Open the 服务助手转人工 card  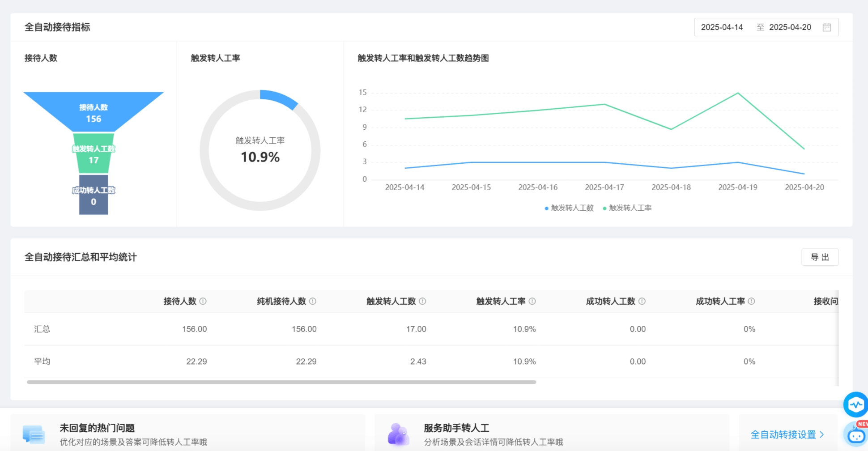pyautogui.click(x=552, y=433)
